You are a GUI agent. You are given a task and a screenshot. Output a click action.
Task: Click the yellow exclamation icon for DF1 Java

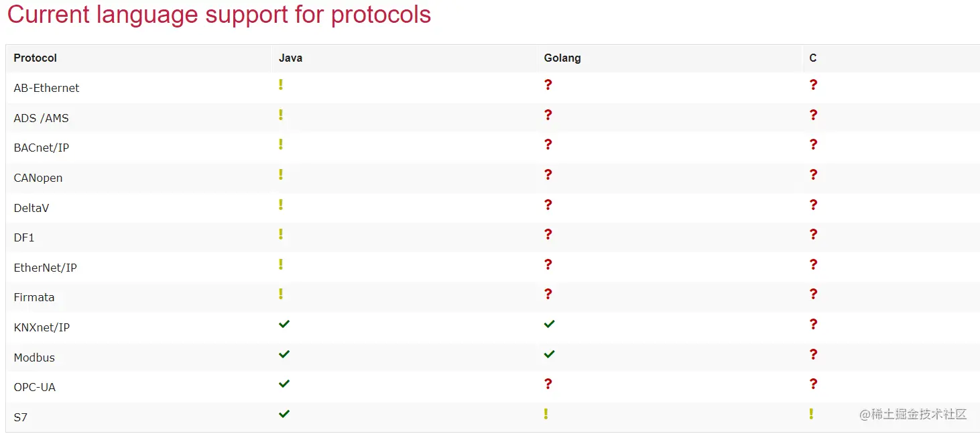tap(281, 235)
